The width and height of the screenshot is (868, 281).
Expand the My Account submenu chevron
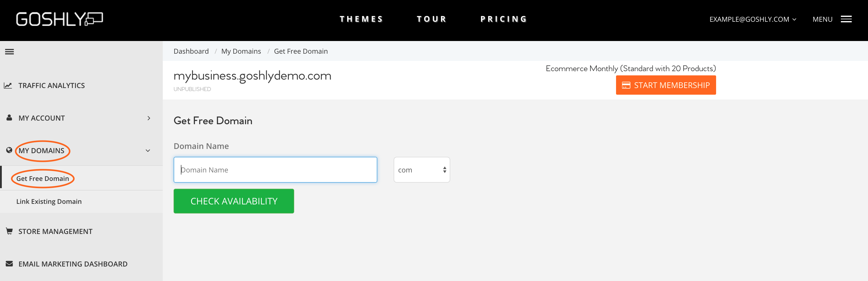coord(149,118)
